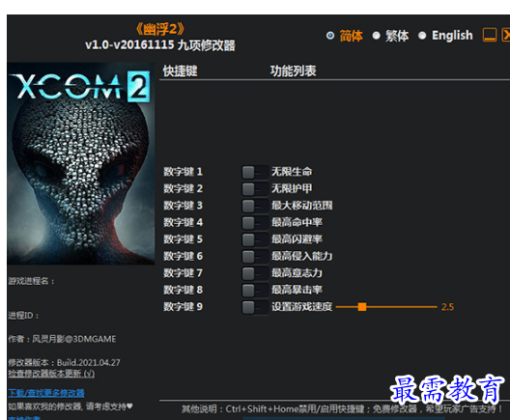
Task: Click the 数字键 3 hotkey label
Action: pyautogui.click(x=184, y=206)
